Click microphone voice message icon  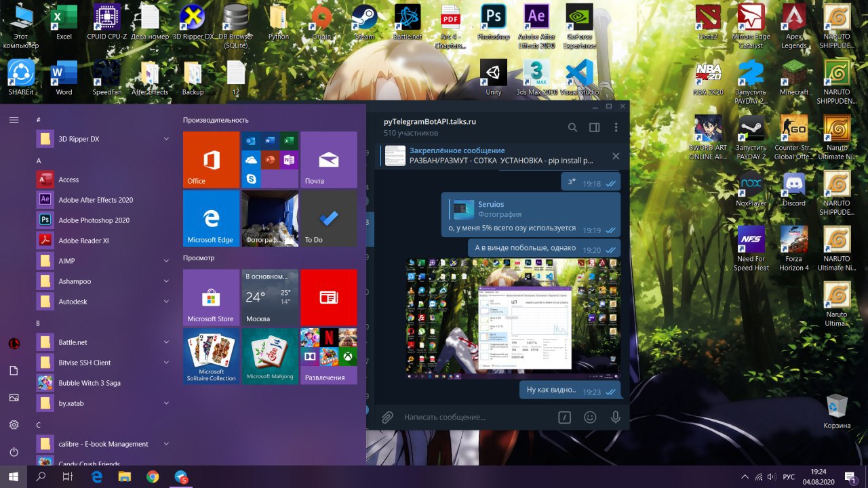pyautogui.click(x=616, y=418)
